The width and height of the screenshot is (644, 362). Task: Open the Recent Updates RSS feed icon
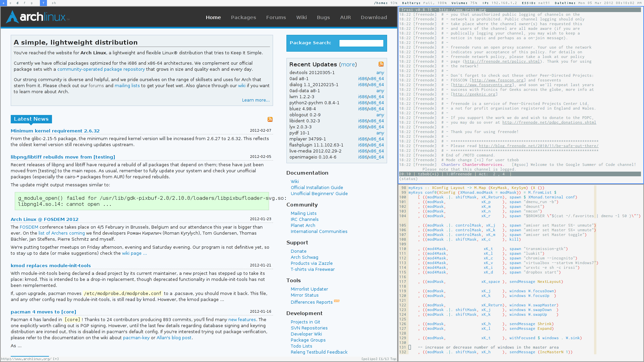(x=381, y=64)
